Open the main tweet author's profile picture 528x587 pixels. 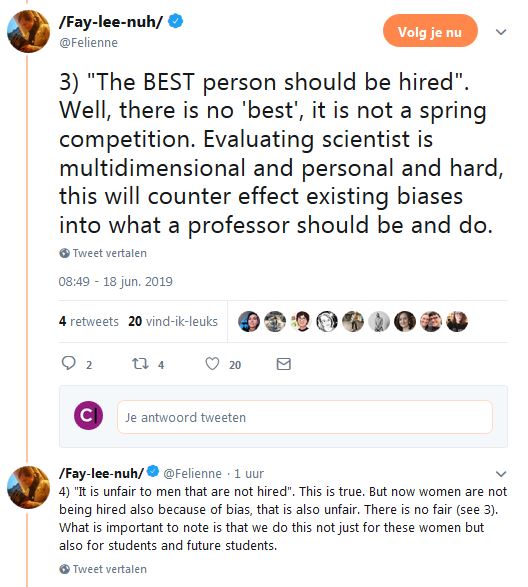click(x=28, y=31)
